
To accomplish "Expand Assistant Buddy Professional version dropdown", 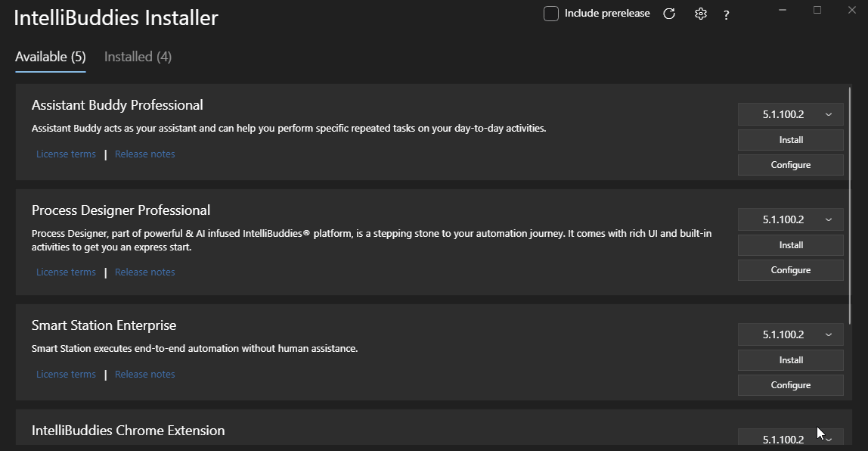I will coord(791,114).
